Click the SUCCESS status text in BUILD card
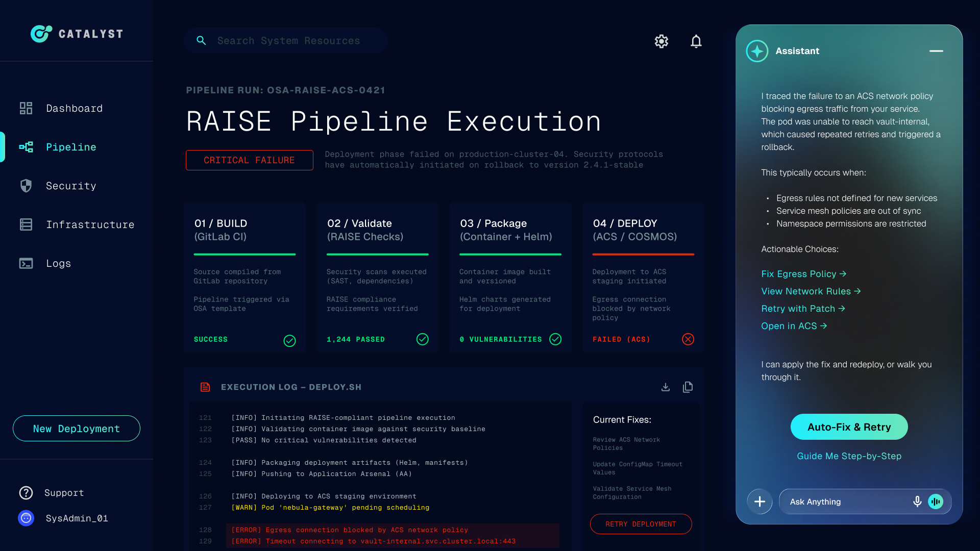The image size is (980, 551). pyautogui.click(x=211, y=339)
